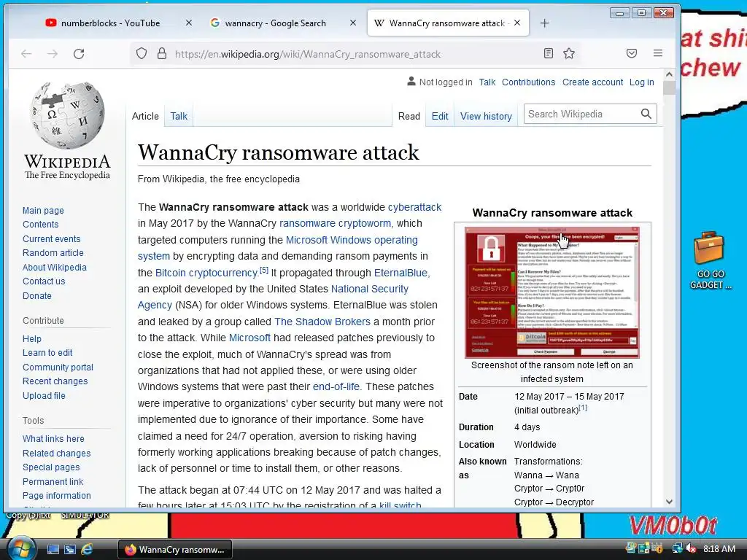The image size is (747, 560).
Task: Follow the end-of-life link
Action: (336, 386)
